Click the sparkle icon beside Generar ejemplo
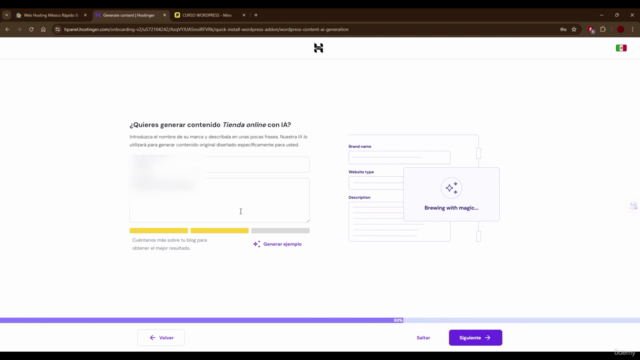 (257, 244)
